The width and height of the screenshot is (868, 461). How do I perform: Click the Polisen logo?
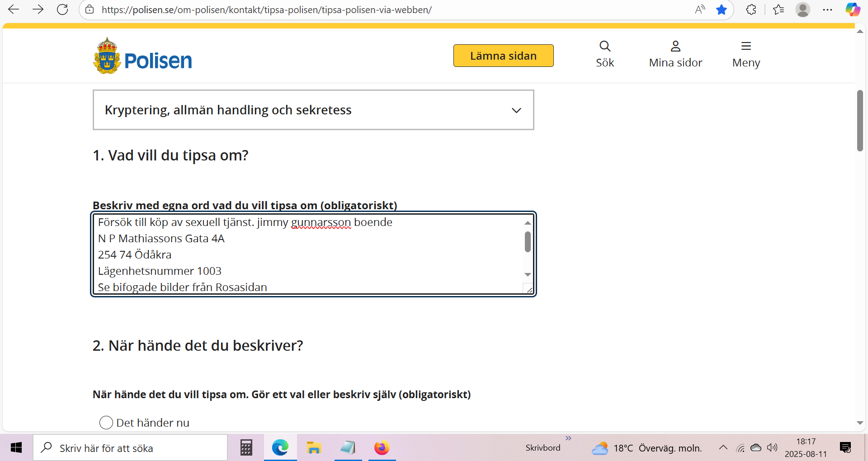[x=142, y=56]
